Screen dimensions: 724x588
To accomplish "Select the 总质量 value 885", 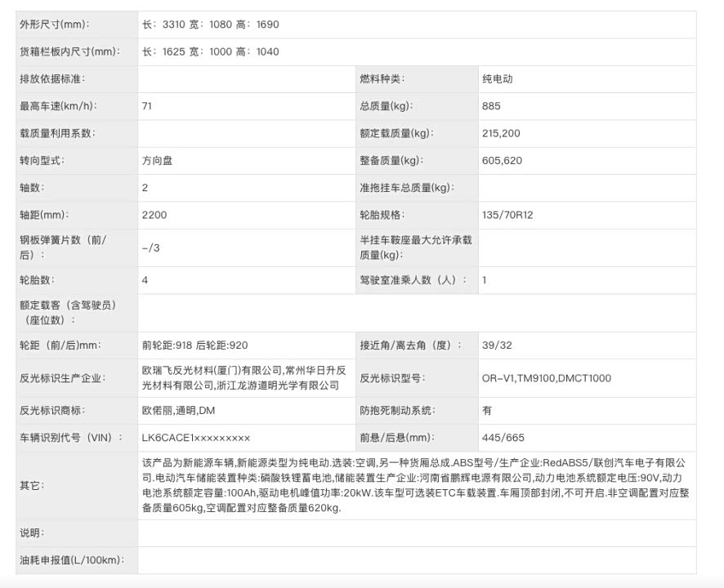I will [491, 106].
